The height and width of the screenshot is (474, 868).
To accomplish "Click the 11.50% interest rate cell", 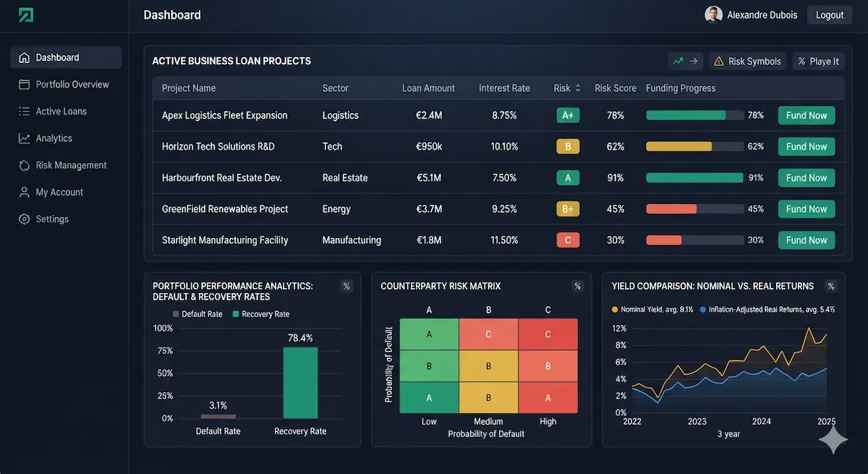I will tap(504, 240).
